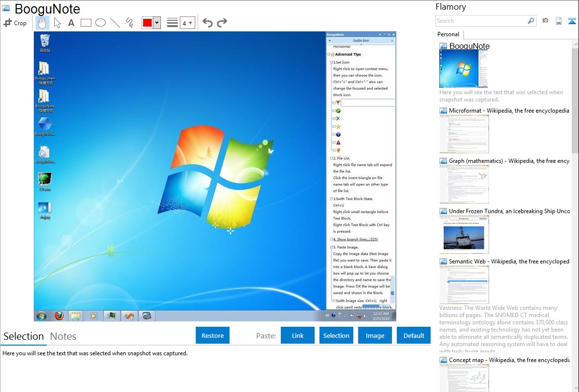Toggle the box before Swith Image size
Screen dimensions: 579x392
tap(334, 301)
